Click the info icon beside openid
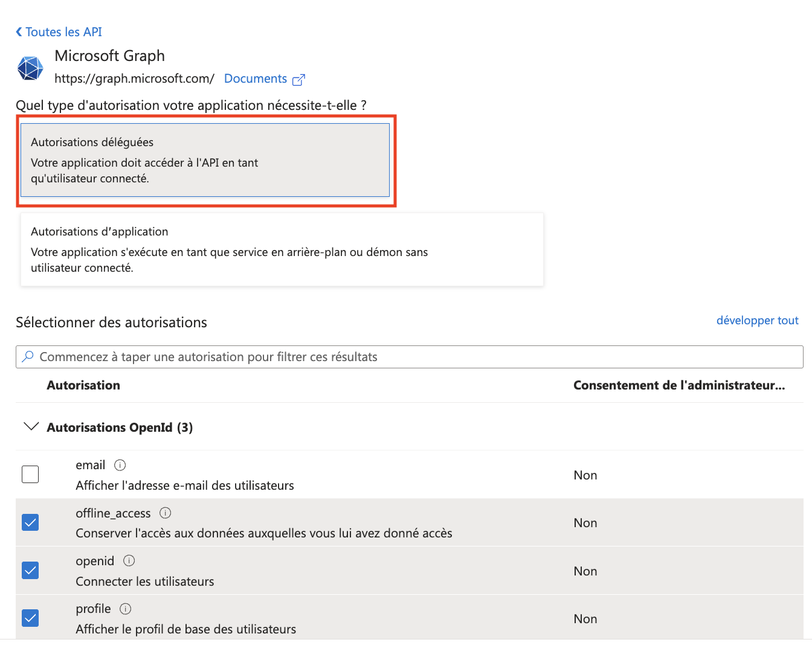This screenshot has width=812, height=657. coord(129,561)
